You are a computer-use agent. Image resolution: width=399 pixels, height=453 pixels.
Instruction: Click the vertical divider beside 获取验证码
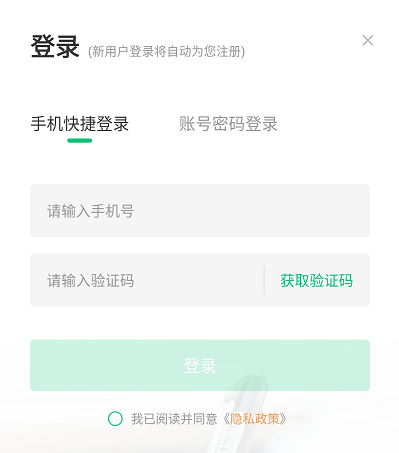coord(264,280)
